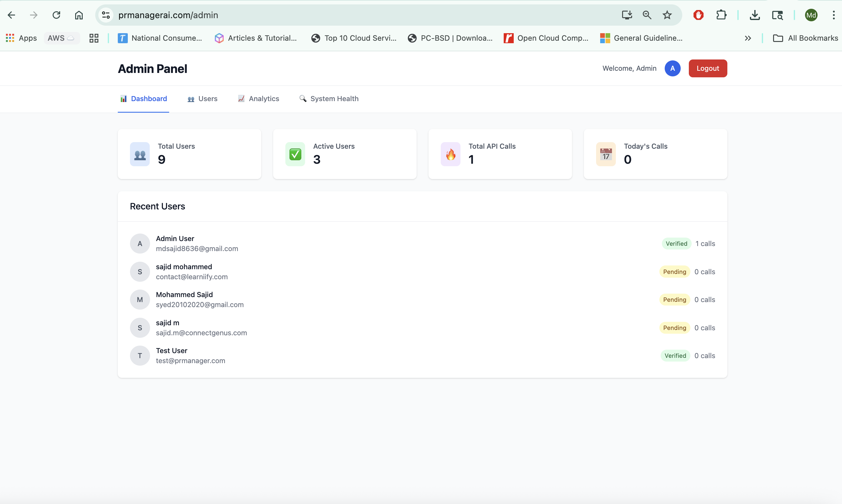Open the browser extensions puzzle icon

coord(721,15)
